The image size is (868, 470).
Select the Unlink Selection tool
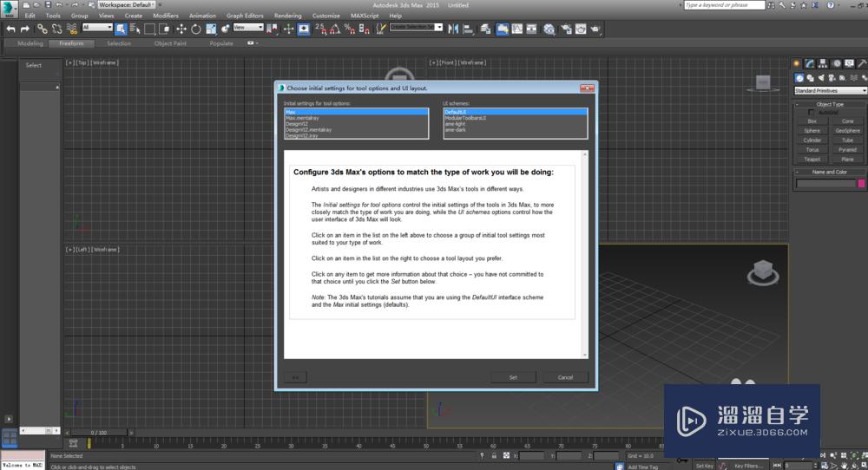(x=57, y=29)
